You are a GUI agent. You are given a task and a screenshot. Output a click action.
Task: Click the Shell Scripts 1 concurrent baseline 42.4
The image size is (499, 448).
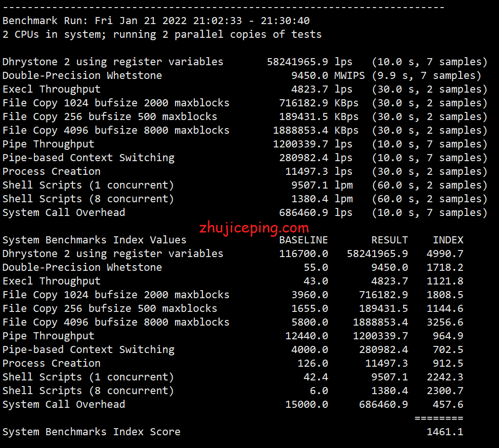(315, 377)
